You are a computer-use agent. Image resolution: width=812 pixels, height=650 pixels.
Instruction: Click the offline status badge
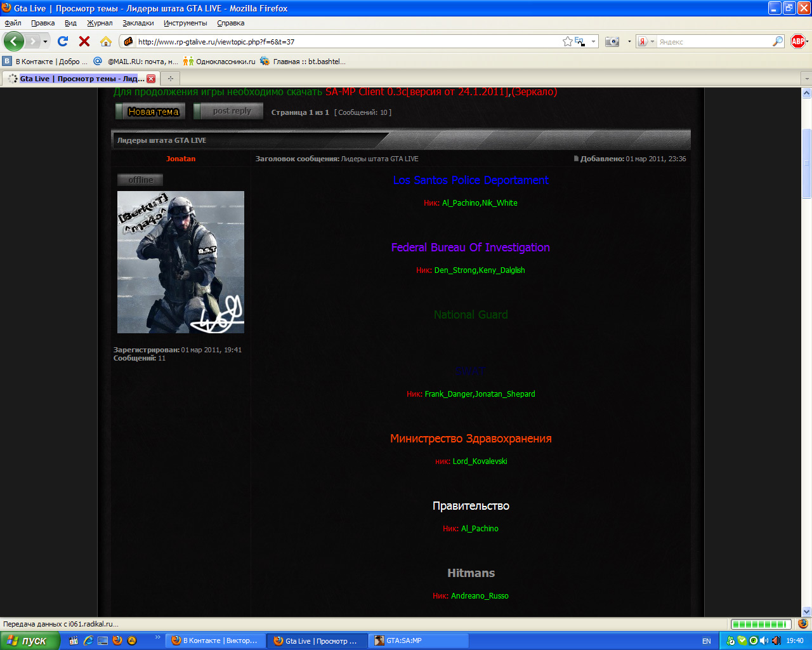click(x=140, y=180)
